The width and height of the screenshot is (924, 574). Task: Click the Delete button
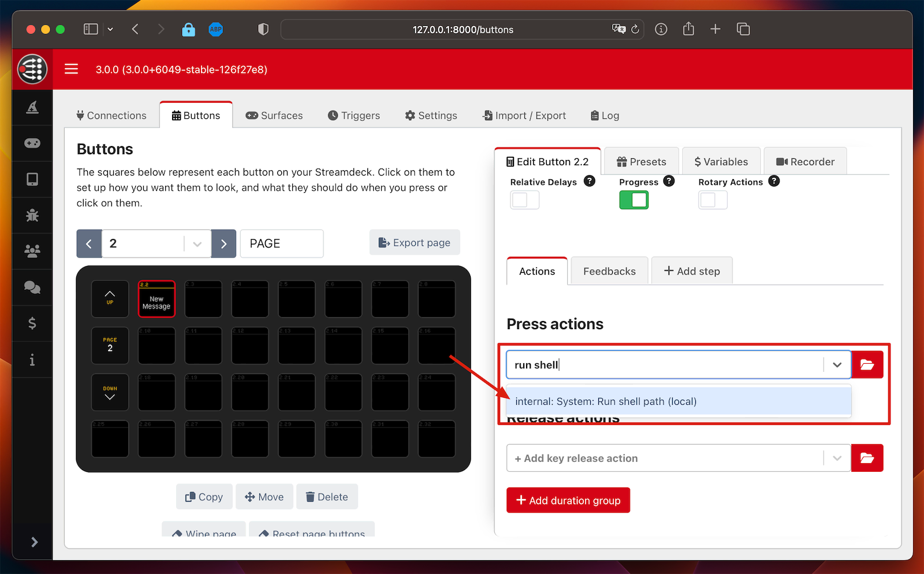327,497
